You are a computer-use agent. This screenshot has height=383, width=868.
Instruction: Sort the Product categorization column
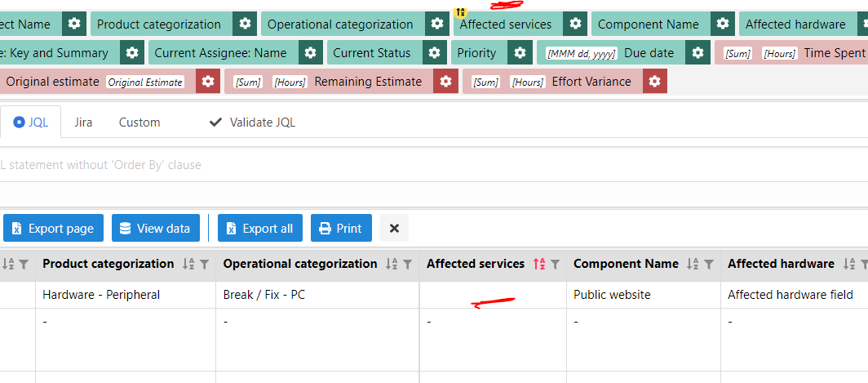188,265
